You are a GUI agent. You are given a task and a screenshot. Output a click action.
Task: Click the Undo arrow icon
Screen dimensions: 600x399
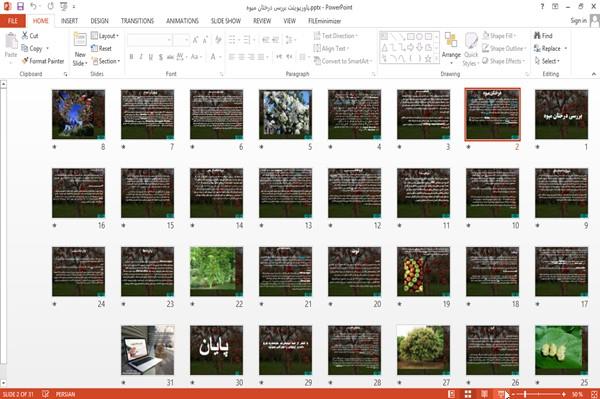33,7
